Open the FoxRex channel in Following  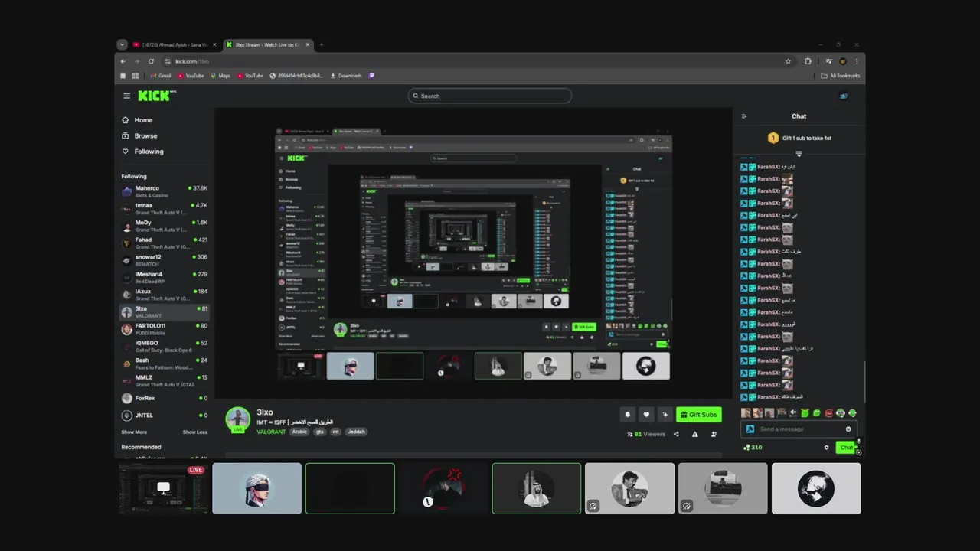(x=164, y=398)
